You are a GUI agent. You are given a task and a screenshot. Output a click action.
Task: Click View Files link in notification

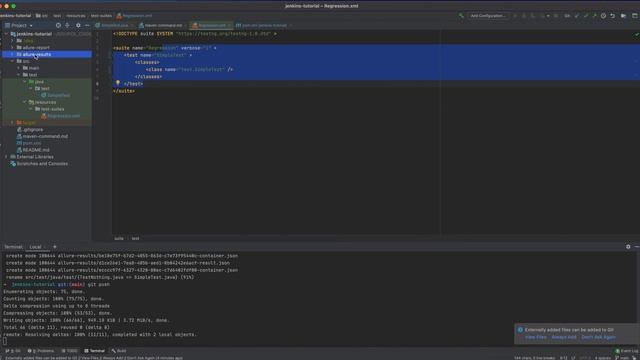coord(536,337)
